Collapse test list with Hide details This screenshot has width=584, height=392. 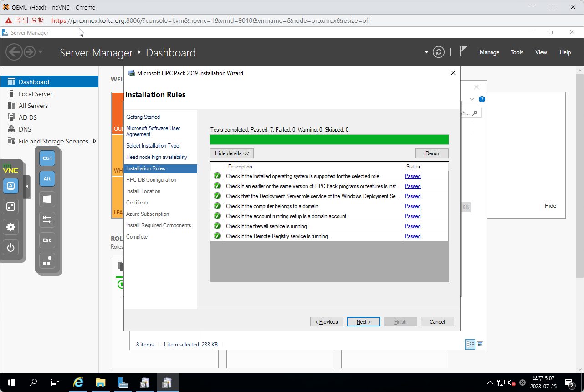[x=232, y=153]
